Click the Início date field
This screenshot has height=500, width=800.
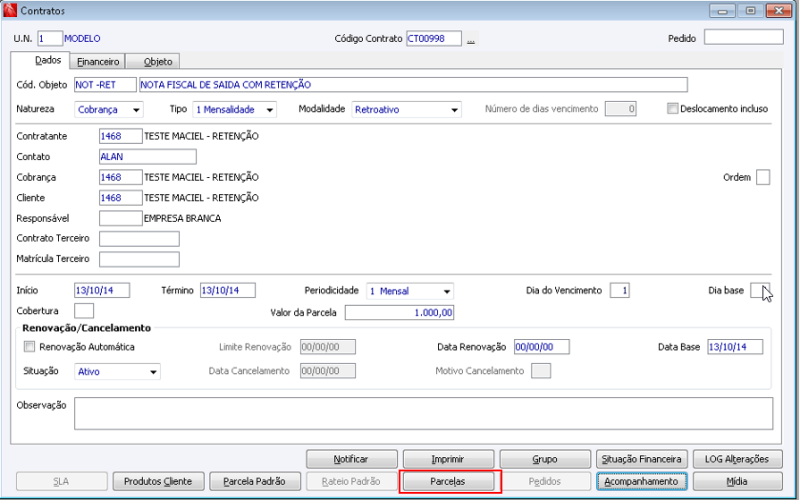coord(102,291)
